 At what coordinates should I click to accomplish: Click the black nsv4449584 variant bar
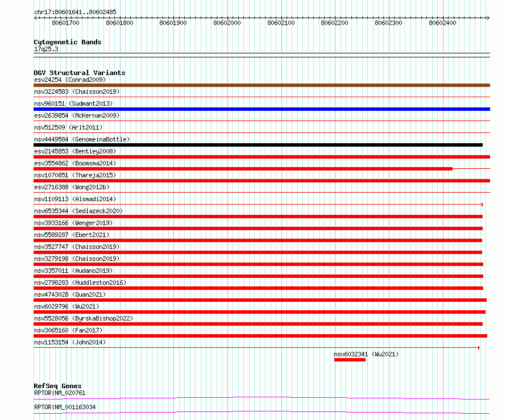pyautogui.click(x=258, y=145)
